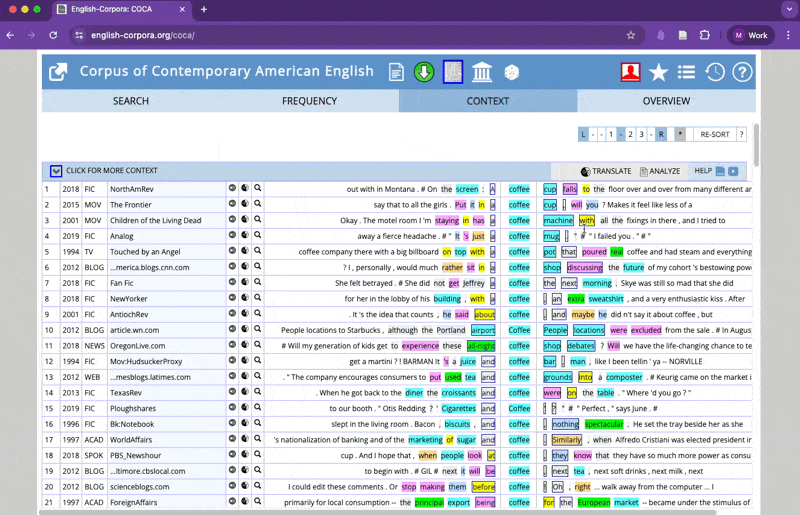800x515 pixels.
Task: Toggle the R sort position button
Action: 661,134
